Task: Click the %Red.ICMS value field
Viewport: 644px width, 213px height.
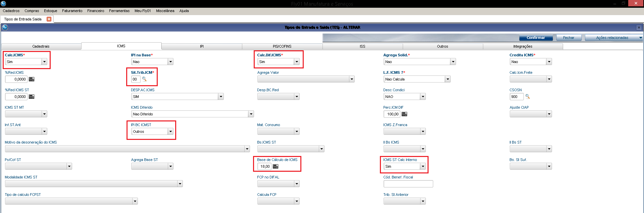Action: (x=16, y=79)
